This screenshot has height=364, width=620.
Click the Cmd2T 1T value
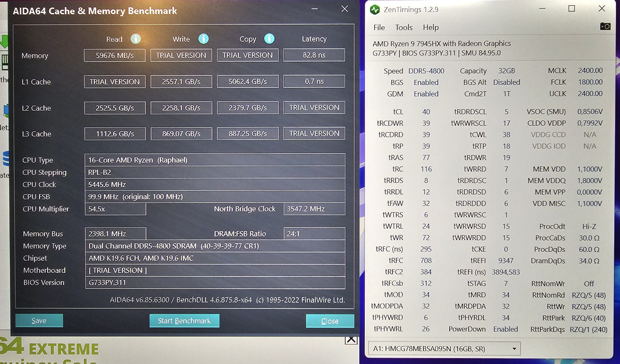pyautogui.click(x=507, y=94)
